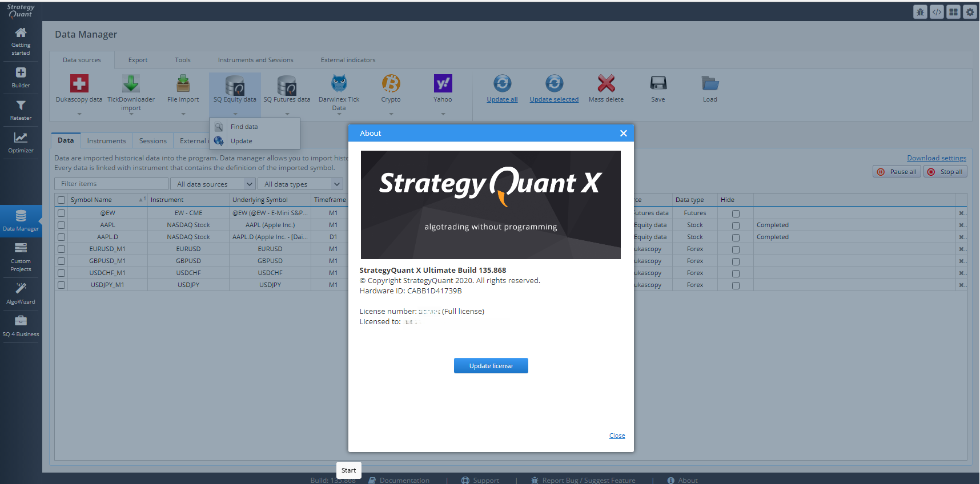This screenshot has width=980, height=484.
Task: Open External indicators tab
Action: [348, 60]
